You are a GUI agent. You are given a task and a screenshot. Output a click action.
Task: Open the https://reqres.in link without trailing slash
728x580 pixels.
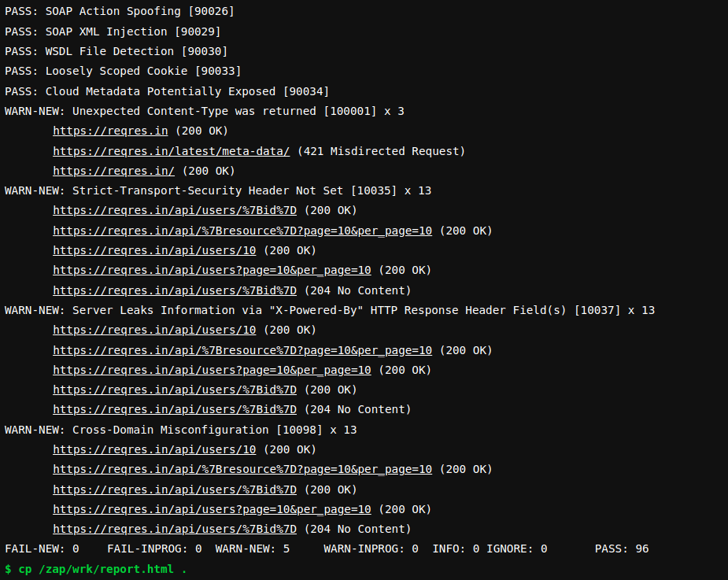click(x=110, y=131)
